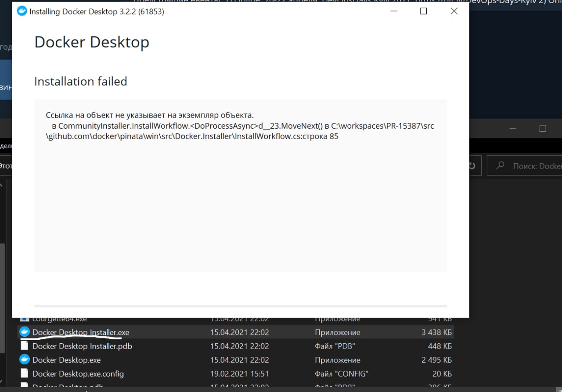This screenshot has width=562, height=392.
Task: Click the "Docker Desktop" installer heading
Action: [92, 42]
